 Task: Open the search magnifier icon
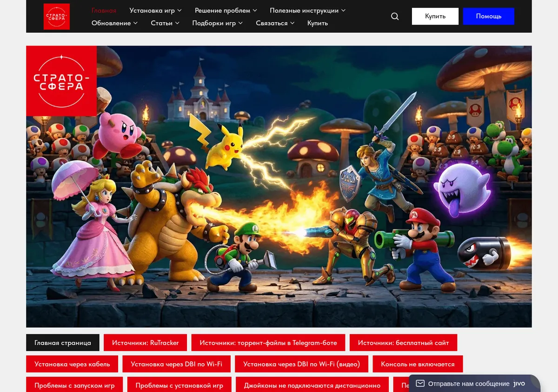tap(395, 16)
